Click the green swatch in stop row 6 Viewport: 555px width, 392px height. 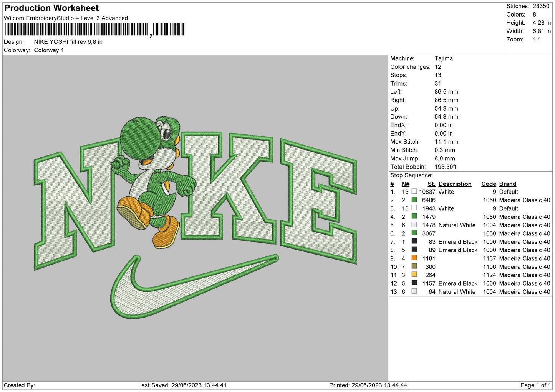pyautogui.click(x=414, y=233)
